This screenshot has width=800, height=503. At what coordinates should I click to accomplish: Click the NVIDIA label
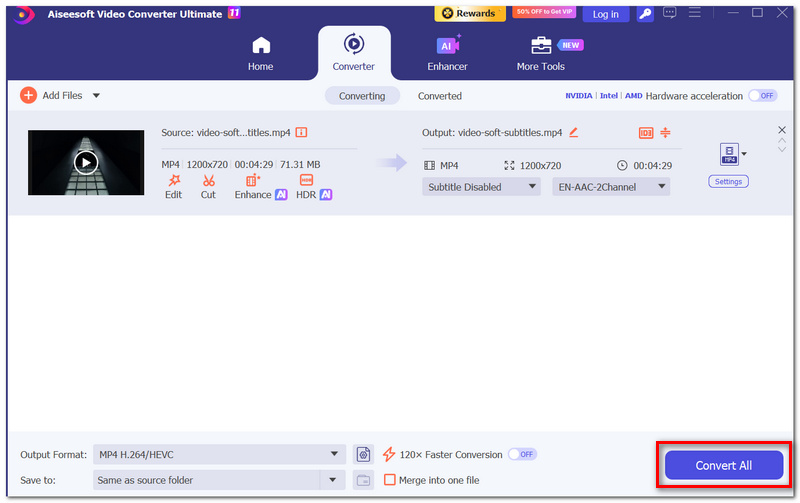[579, 96]
